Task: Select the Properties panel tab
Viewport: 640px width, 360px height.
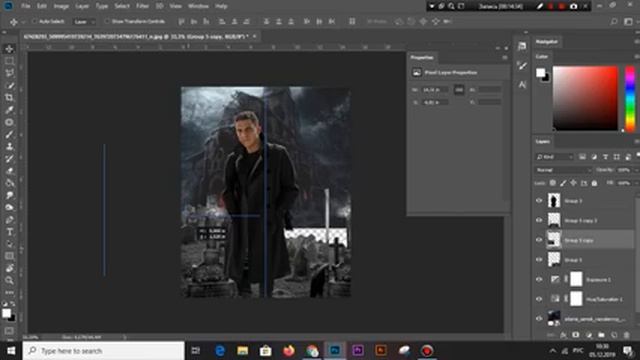Action: pyautogui.click(x=422, y=58)
